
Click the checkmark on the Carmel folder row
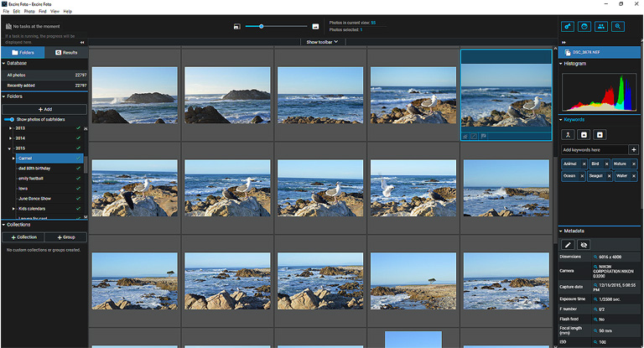[78, 158]
